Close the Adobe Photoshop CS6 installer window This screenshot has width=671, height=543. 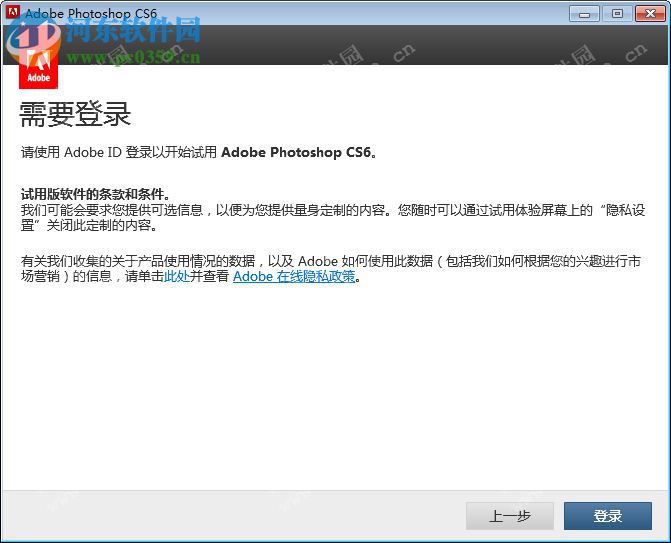(x=650, y=14)
